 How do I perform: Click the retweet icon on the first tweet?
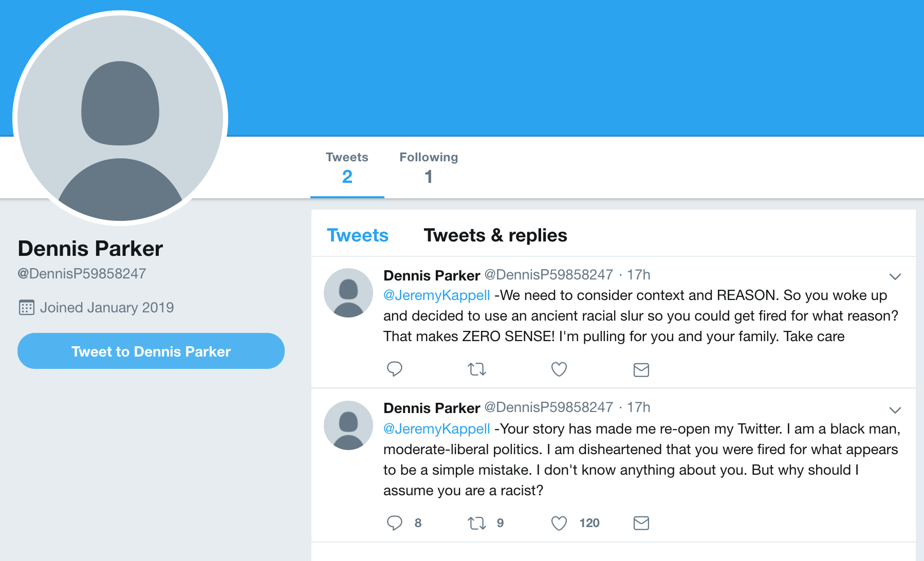477,369
